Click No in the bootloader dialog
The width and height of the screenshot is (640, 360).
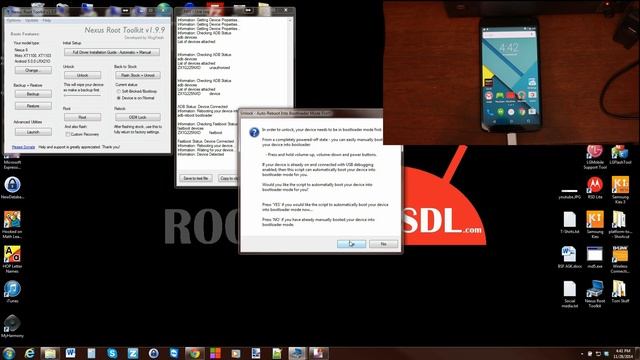(x=383, y=244)
